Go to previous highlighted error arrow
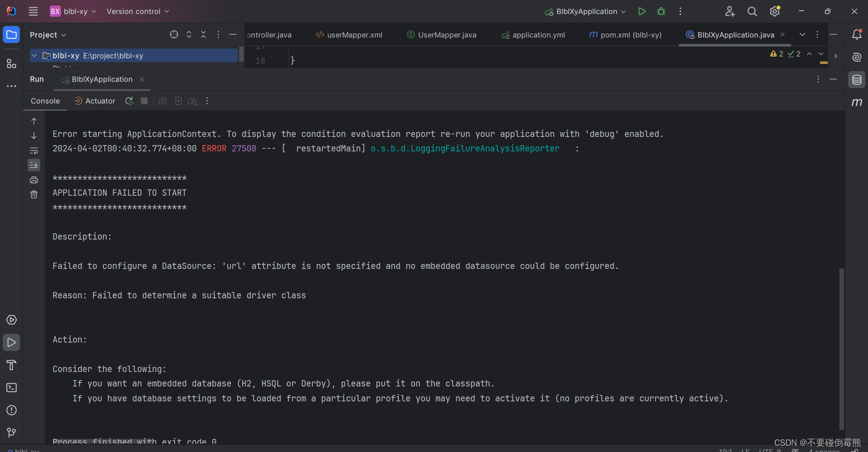 tap(809, 54)
